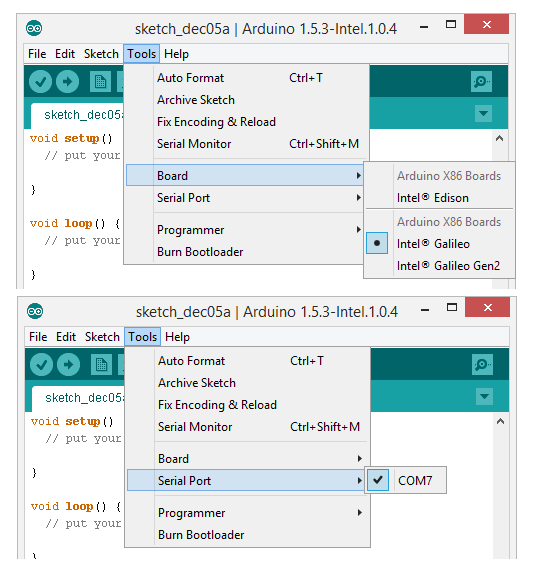This screenshot has height=581, width=538.
Task: Click Tools menu in top window
Action: (142, 54)
